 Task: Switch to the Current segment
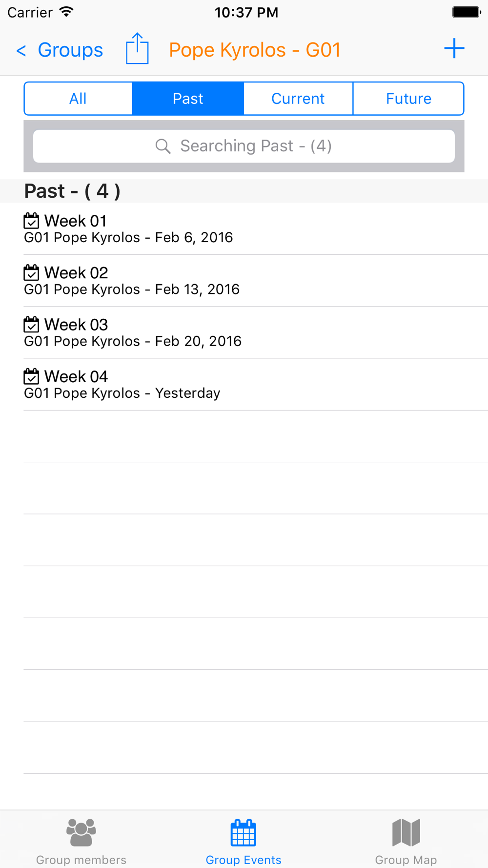[x=298, y=99]
